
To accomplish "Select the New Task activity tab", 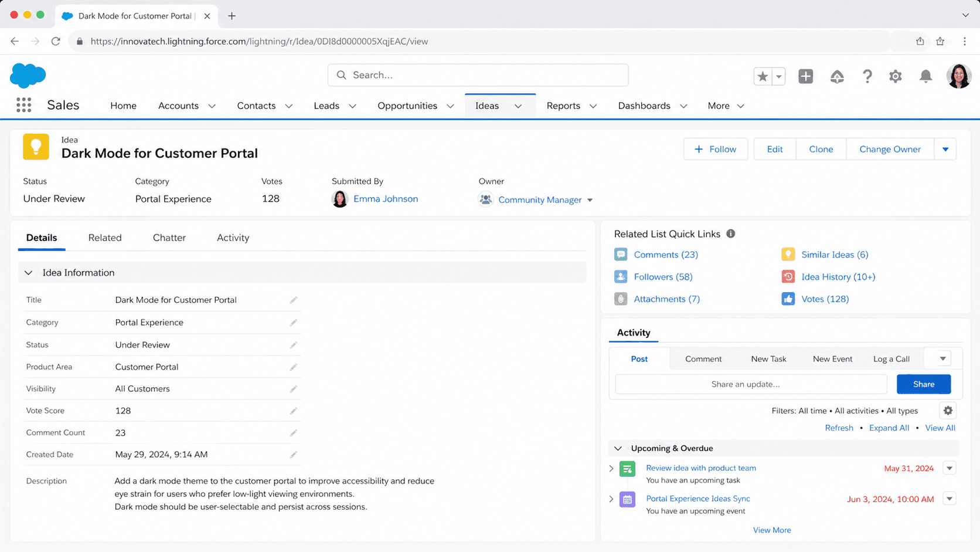I will 768,359.
